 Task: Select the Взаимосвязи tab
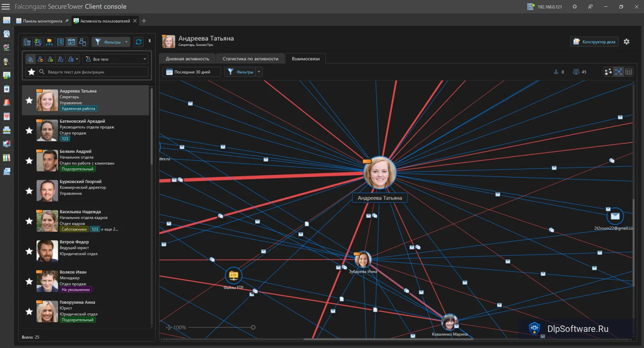pyautogui.click(x=306, y=59)
